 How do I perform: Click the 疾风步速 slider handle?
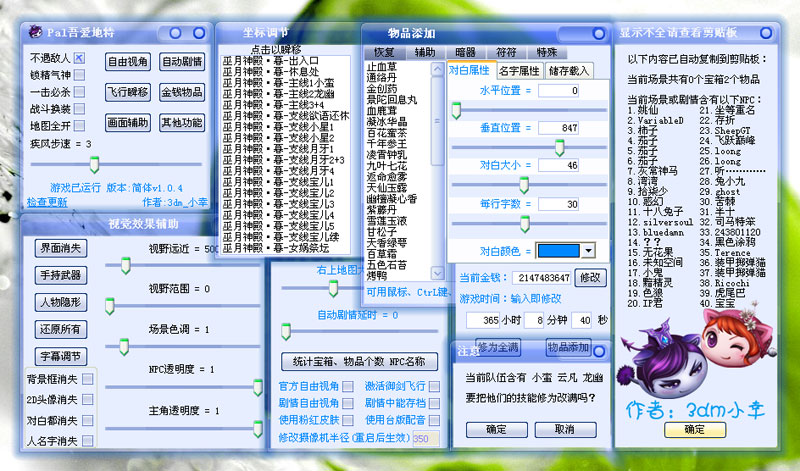tap(94, 164)
